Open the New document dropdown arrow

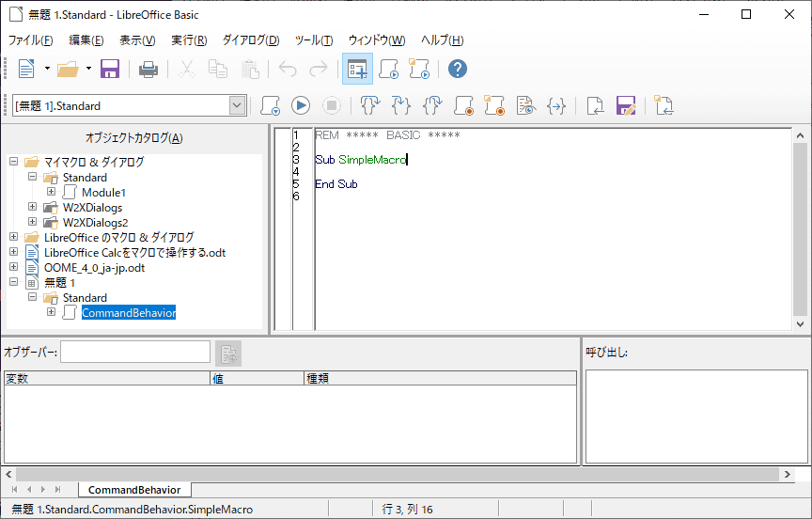tap(47, 69)
